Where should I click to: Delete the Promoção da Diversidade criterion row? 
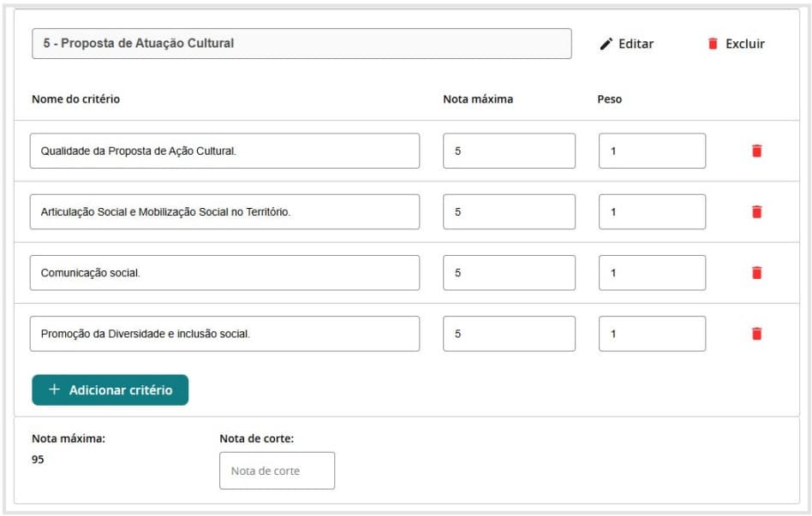756,334
